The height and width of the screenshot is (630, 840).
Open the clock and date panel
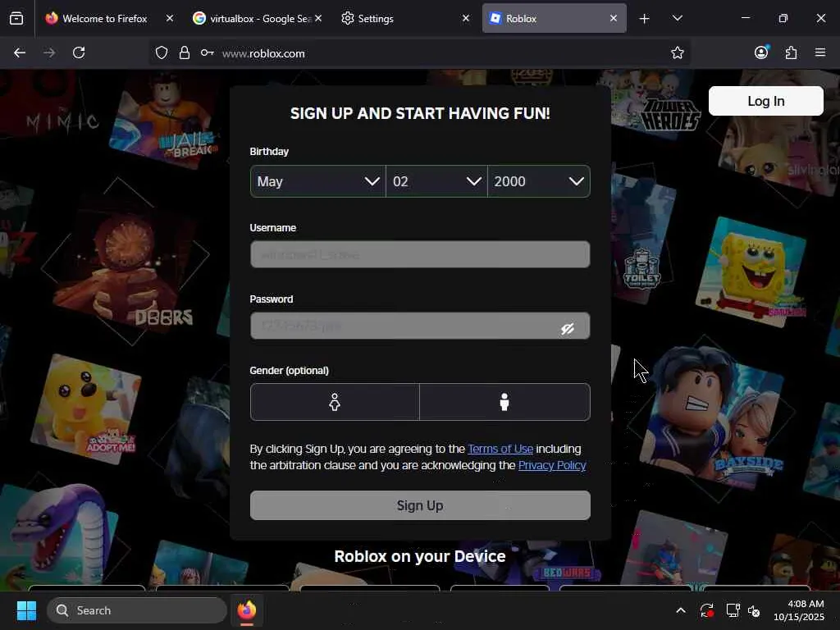(x=799, y=610)
